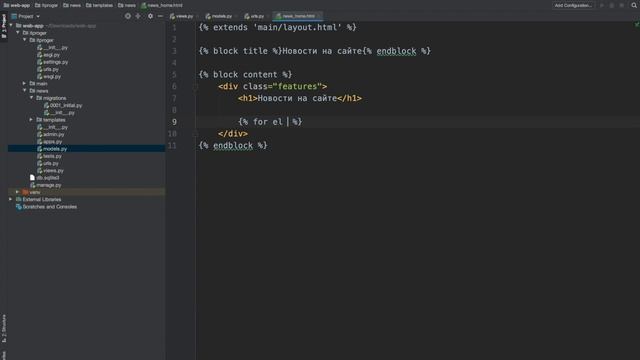Click the h1 'Новости на сайте' heading code
Image resolution: width=640 pixels, height=360 pixels.
pos(300,98)
